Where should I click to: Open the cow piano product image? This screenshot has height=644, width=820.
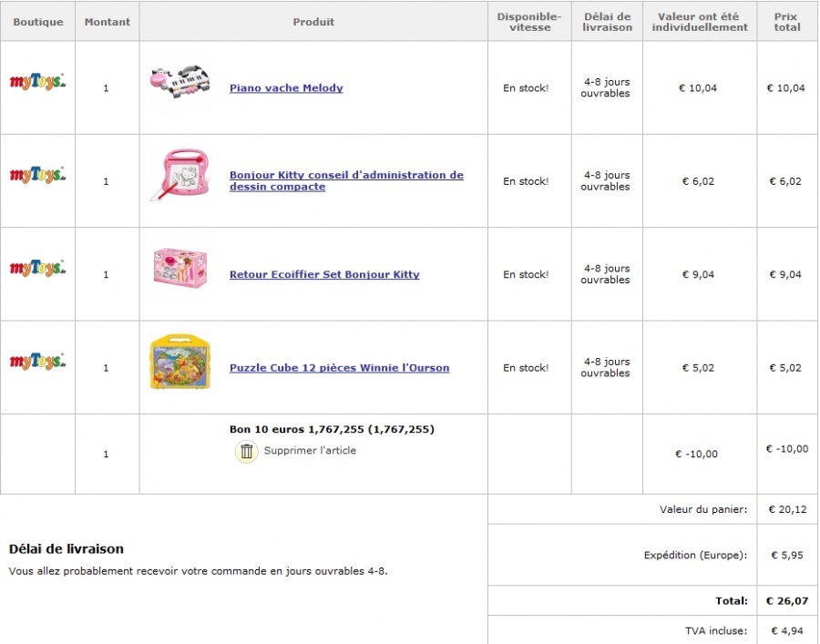pyautogui.click(x=179, y=82)
